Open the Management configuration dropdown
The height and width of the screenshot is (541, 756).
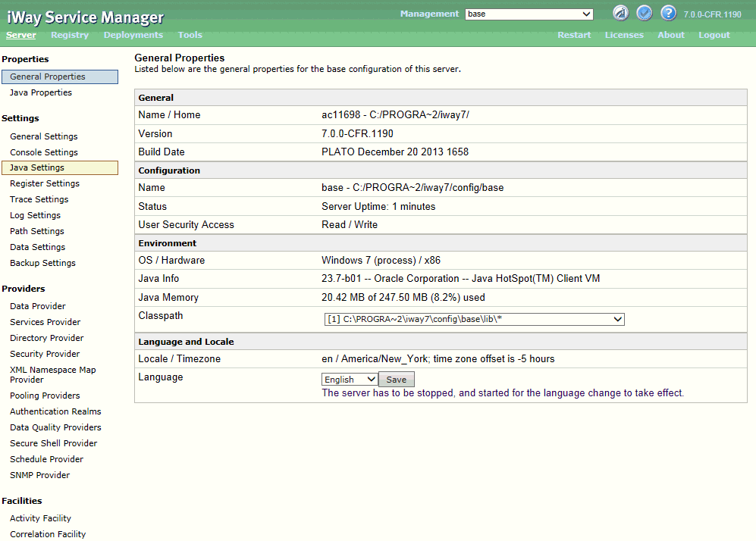tap(529, 14)
